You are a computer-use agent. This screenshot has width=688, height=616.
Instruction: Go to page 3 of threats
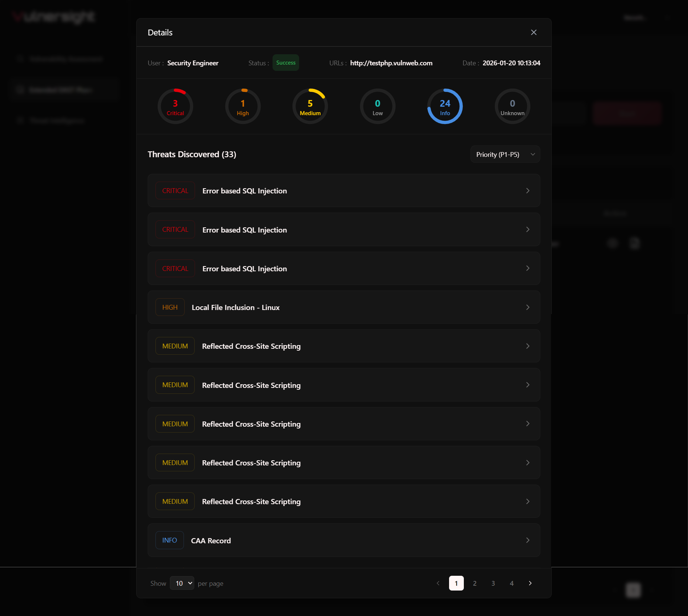[493, 583]
